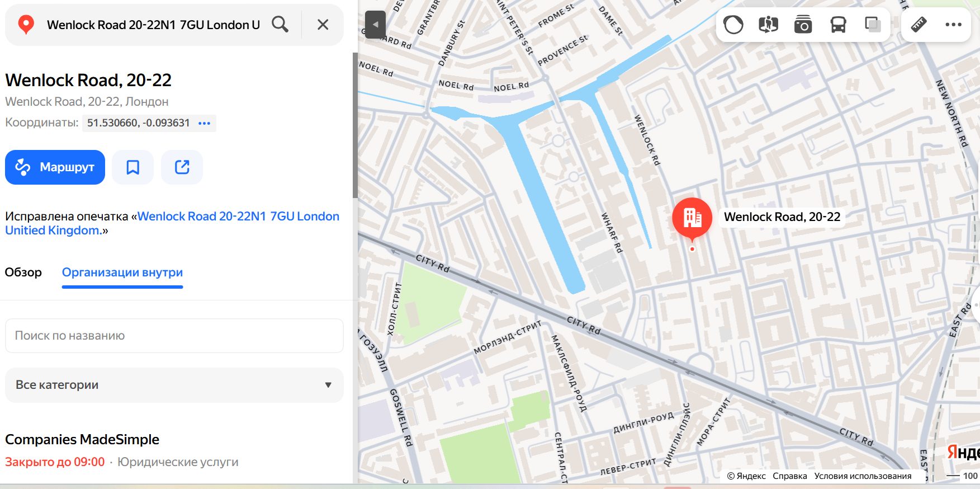980x489 pixels.
Task: Toggle the traffic layer circle icon
Action: click(733, 25)
